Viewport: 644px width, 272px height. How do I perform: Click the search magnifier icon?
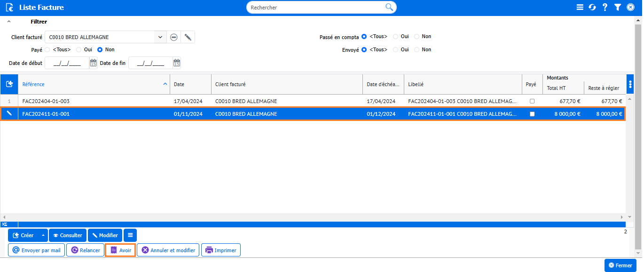[x=389, y=7]
